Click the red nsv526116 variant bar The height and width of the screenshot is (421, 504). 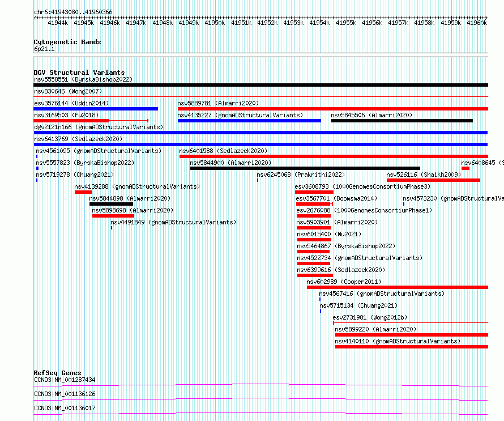[x=433, y=180]
